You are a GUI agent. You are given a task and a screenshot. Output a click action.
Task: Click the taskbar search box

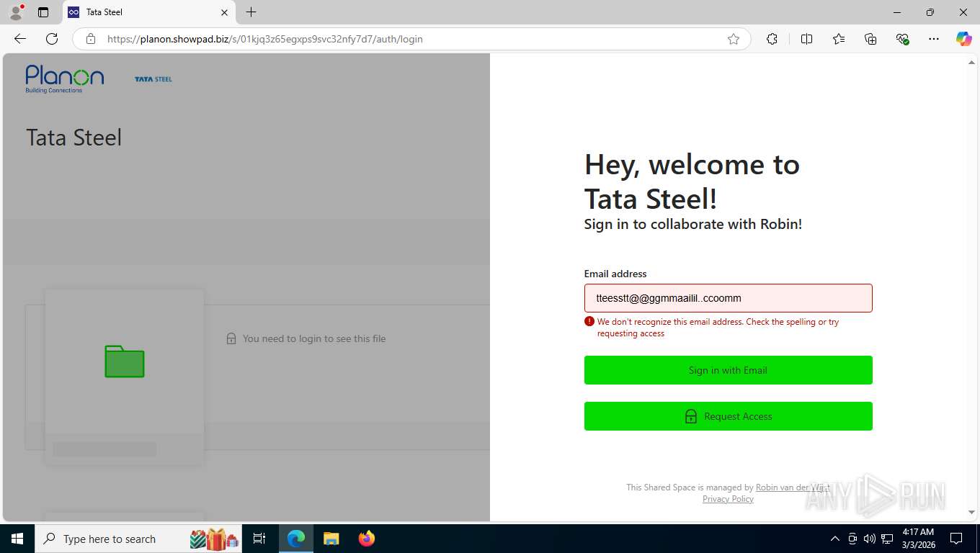coord(138,539)
